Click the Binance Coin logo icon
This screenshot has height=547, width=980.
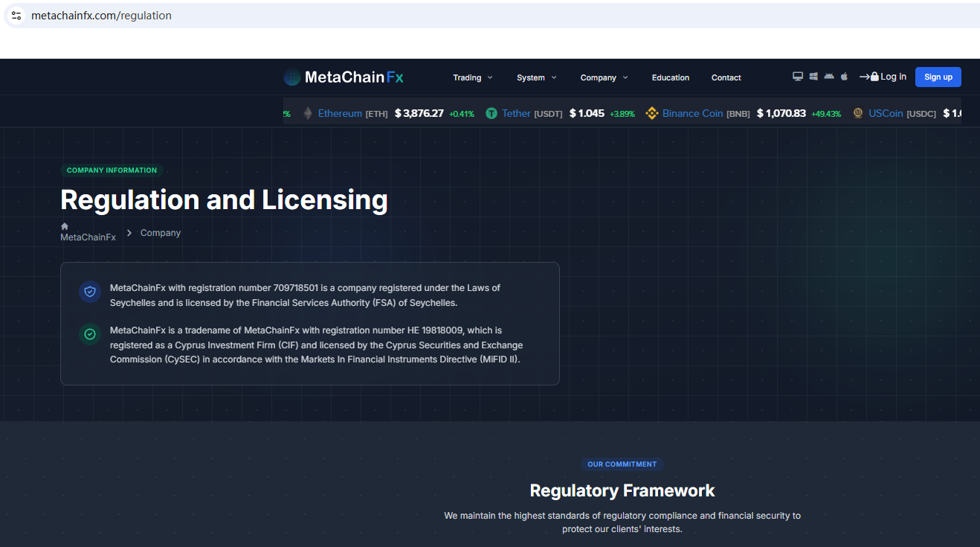652,113
